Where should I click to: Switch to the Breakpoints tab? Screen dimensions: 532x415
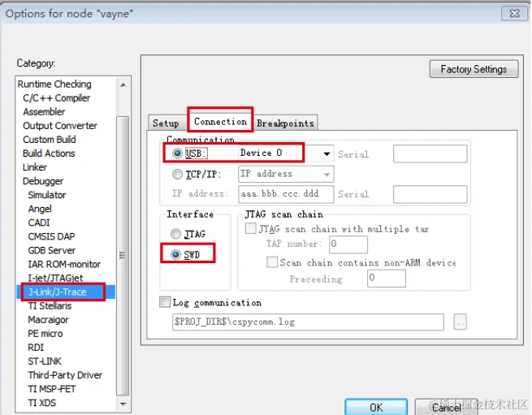[285, 123]
